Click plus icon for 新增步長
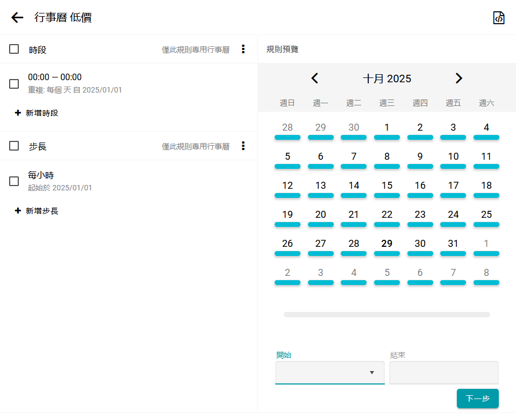 pos(18,211)
